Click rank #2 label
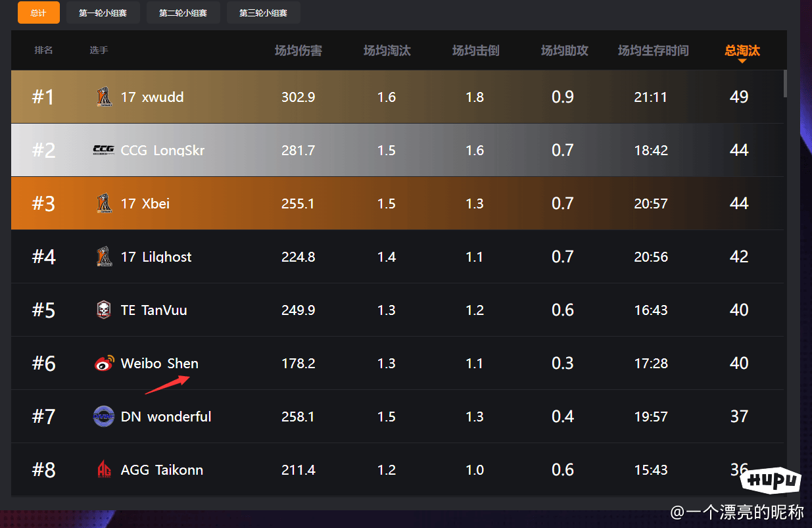 pos(44,151)
